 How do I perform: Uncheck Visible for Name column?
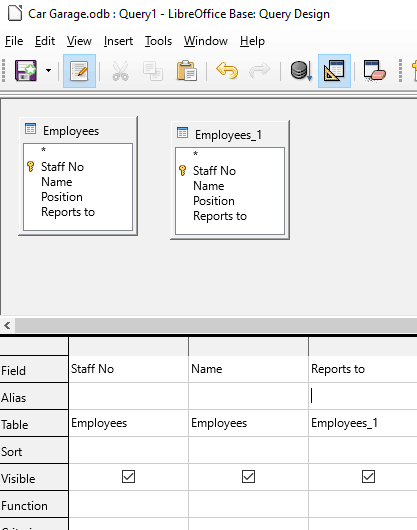(x=248, y=477)
